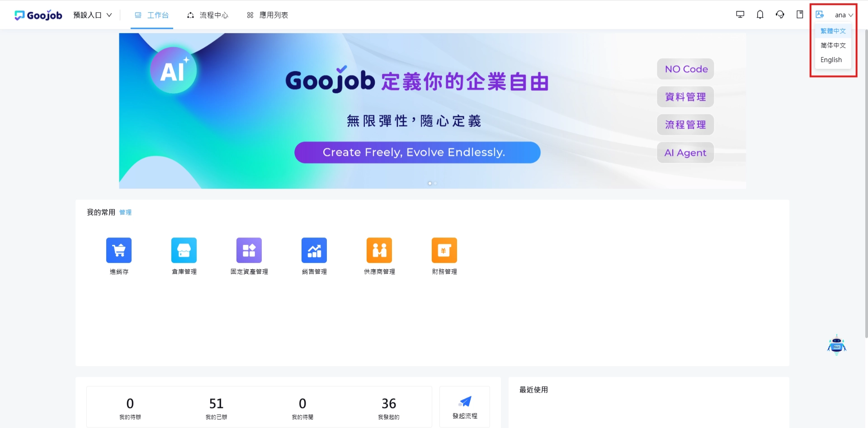Click the 流程管理 banner button

(686, 124)
